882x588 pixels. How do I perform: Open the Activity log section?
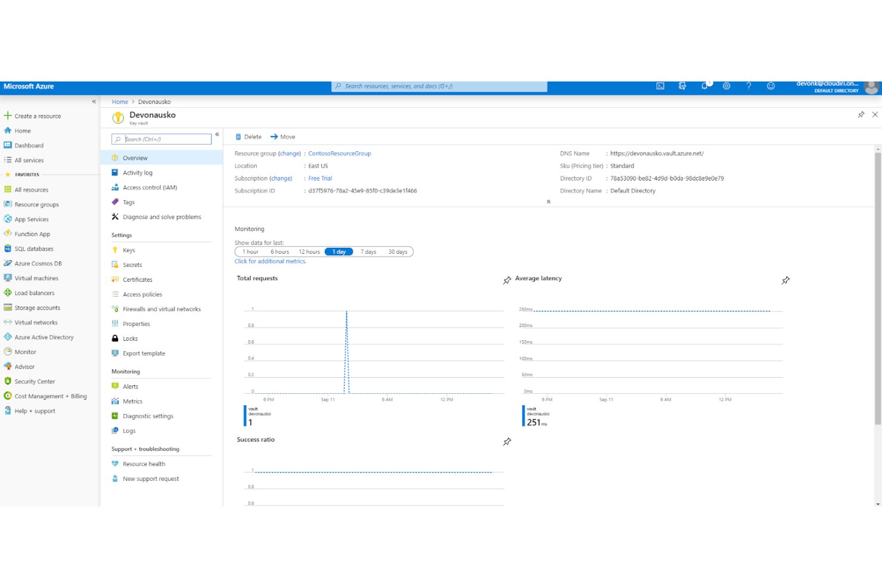click(x=137, y=172)
